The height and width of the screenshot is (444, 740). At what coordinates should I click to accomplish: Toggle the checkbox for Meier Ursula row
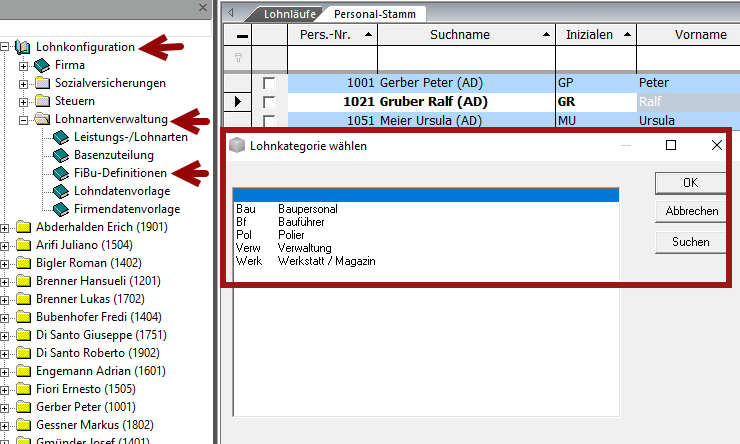point(269,121)
